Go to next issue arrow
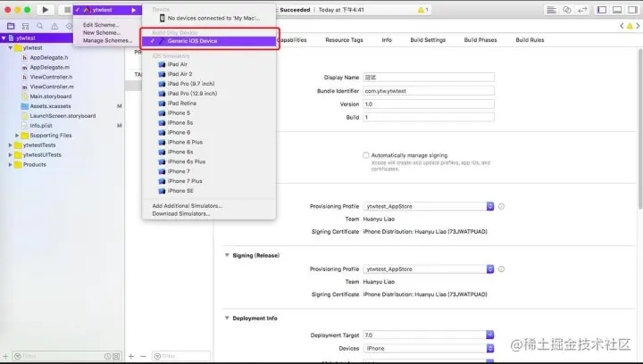Image resolution: width=643 pixels, height=364 pixels. click(x=638, y=26)
